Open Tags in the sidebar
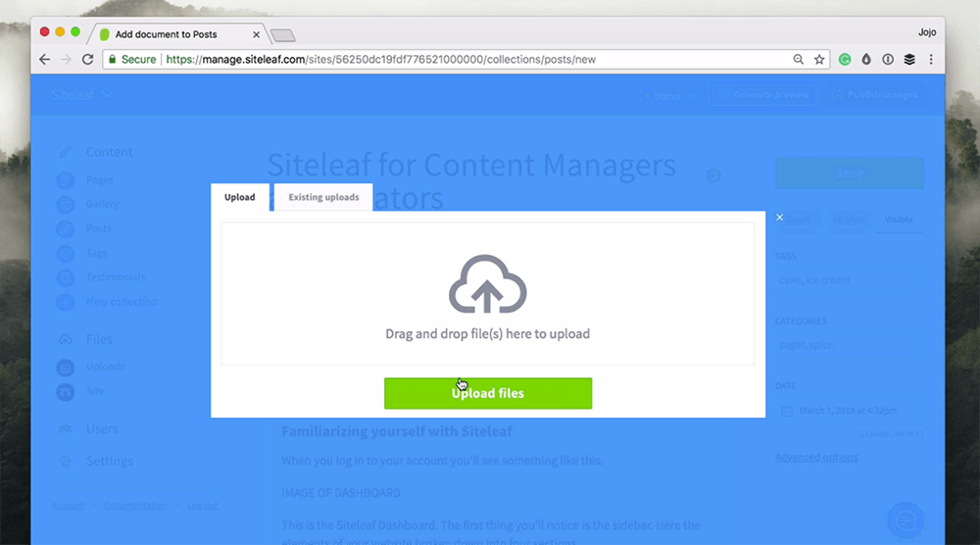Image resolution: width=980 pixels, height=545 pixels. pyautogui.click(x=96, y=253)
